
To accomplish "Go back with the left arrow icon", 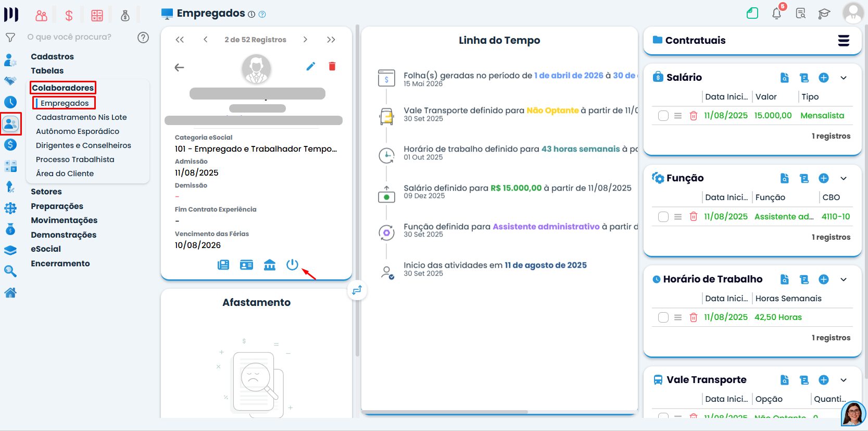I will pyautogui.click(x=179, y=67).
